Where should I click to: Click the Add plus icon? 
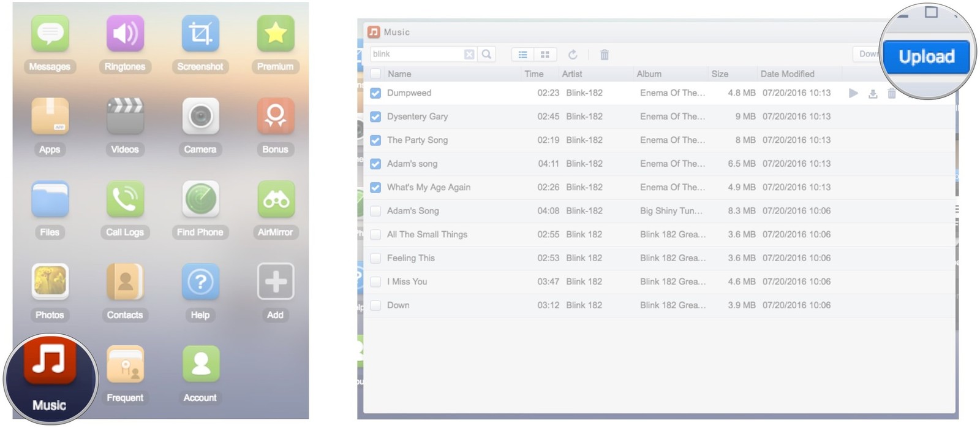click(x=276, y=282)
